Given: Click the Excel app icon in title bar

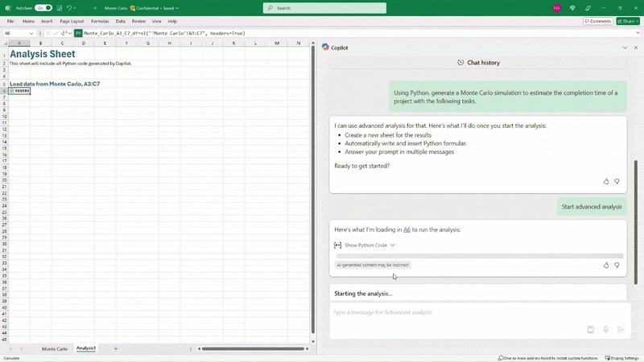Looking at the screenshot, I should [x=8, y=8].
